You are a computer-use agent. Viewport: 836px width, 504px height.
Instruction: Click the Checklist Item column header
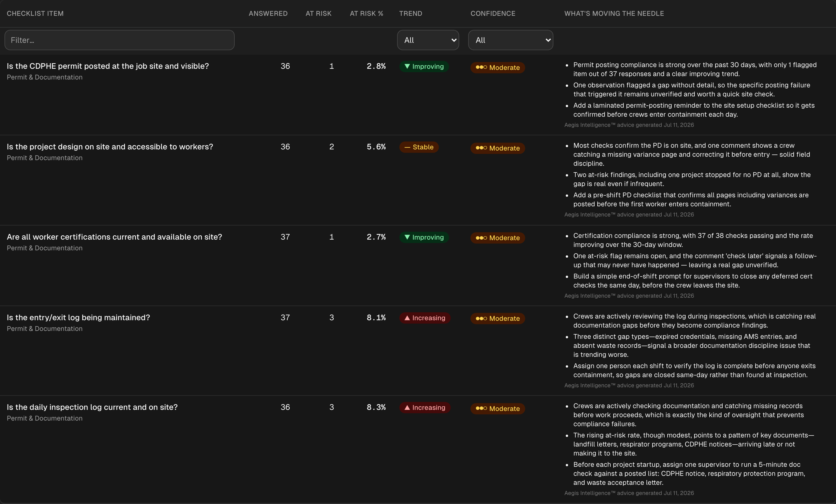pos(35,14)
